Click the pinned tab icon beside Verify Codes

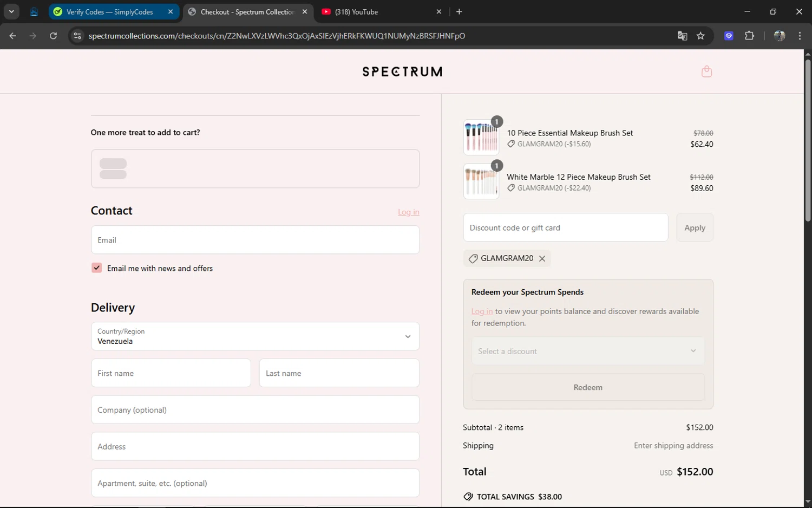34,11
